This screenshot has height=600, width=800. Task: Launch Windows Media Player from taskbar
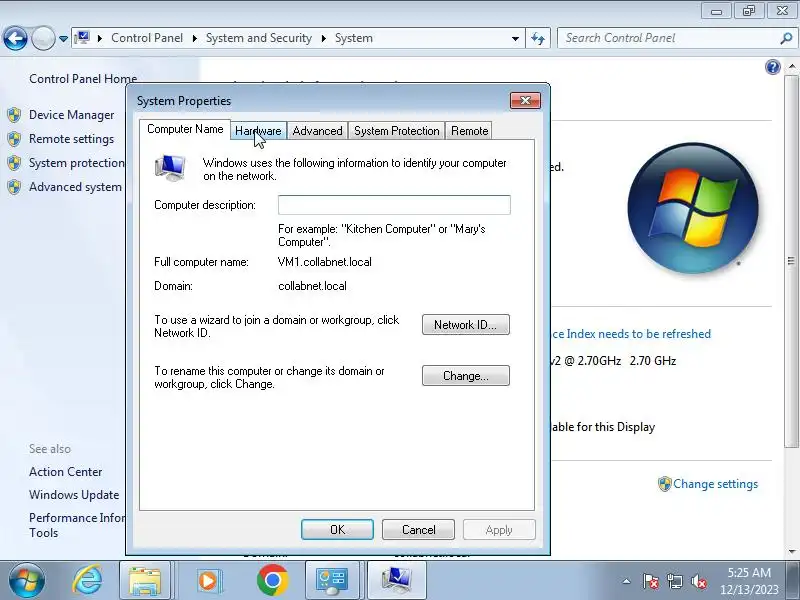[208, 581]
